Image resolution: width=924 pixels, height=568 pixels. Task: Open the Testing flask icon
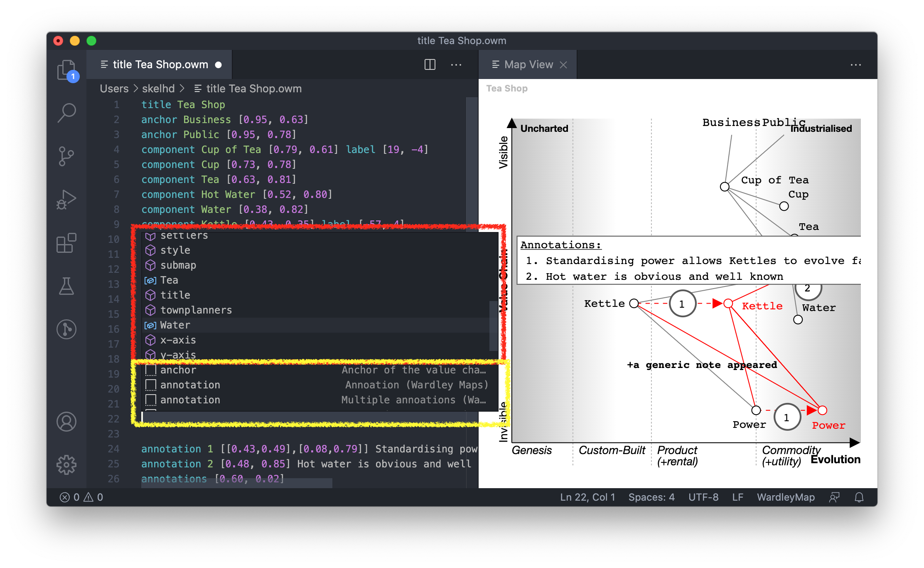tap(66, 286)
